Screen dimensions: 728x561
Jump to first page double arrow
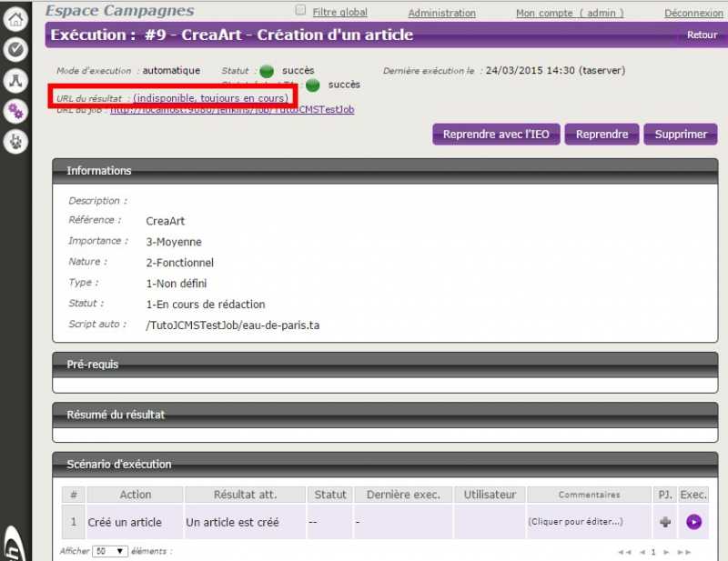[x=624, y=552]
